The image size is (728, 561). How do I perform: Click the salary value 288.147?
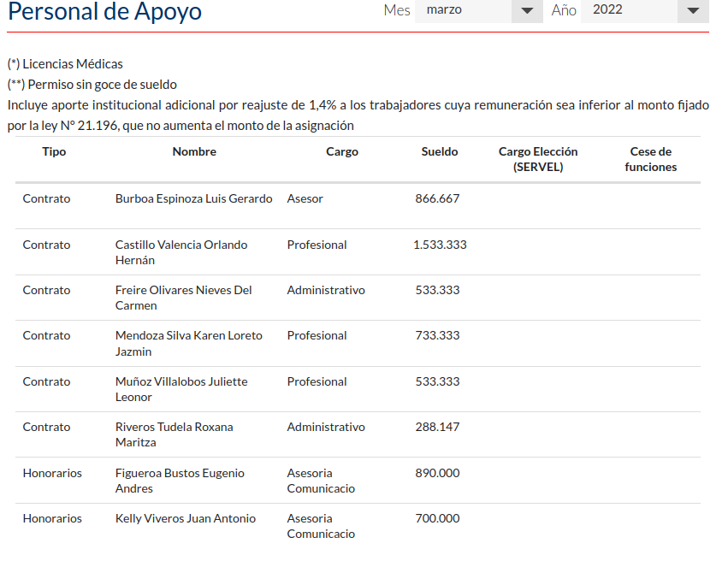click(437, 427)
